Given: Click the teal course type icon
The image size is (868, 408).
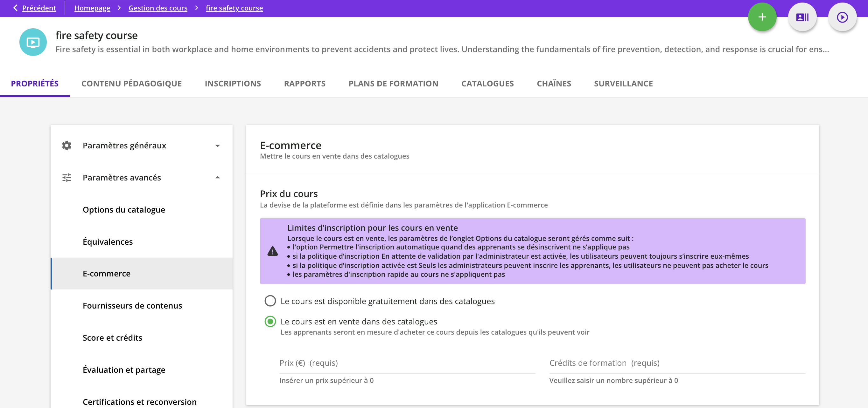Looking at the screenshot, I should click(x=33, y=42).
